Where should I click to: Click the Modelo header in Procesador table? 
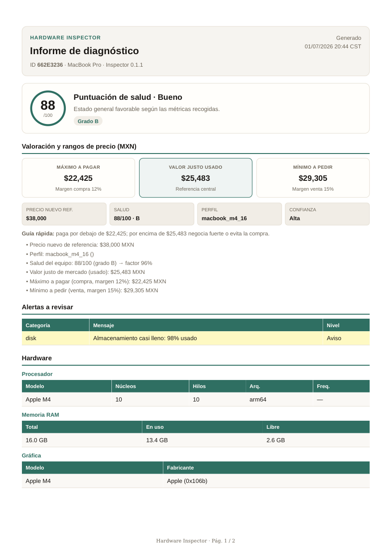[x=67, y=386]
